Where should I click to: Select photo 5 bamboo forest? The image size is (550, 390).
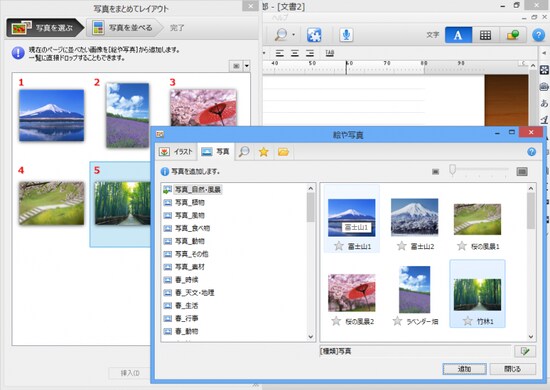(x=122, y=203)
